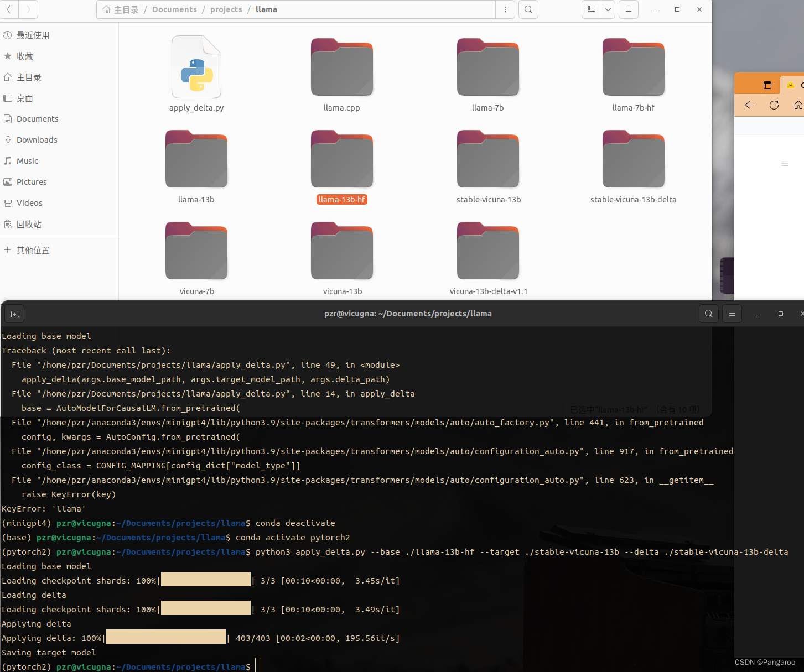Open Pictures in sidebar

[x=59, y=182]
